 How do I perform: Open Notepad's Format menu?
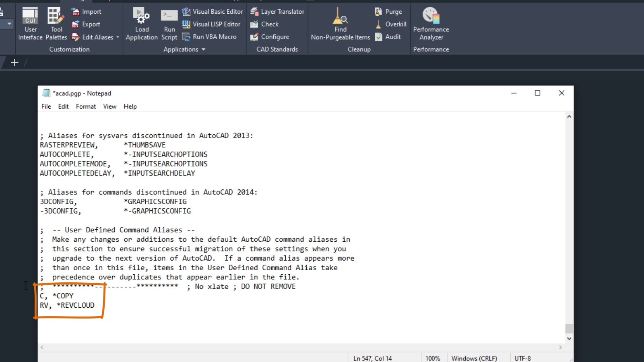pos(86,106)
